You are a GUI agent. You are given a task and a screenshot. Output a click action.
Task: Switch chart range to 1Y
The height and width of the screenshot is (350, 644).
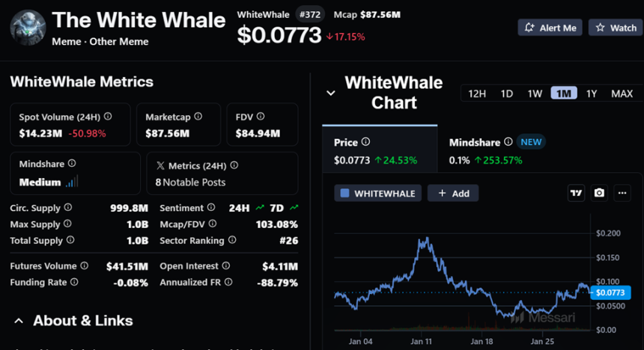[592, 93]
